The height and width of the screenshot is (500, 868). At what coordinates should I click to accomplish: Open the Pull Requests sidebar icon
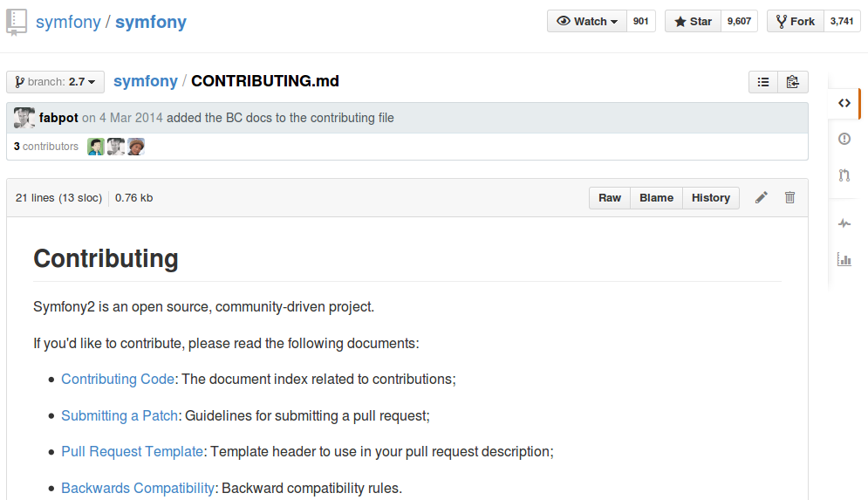pos(844,175)
